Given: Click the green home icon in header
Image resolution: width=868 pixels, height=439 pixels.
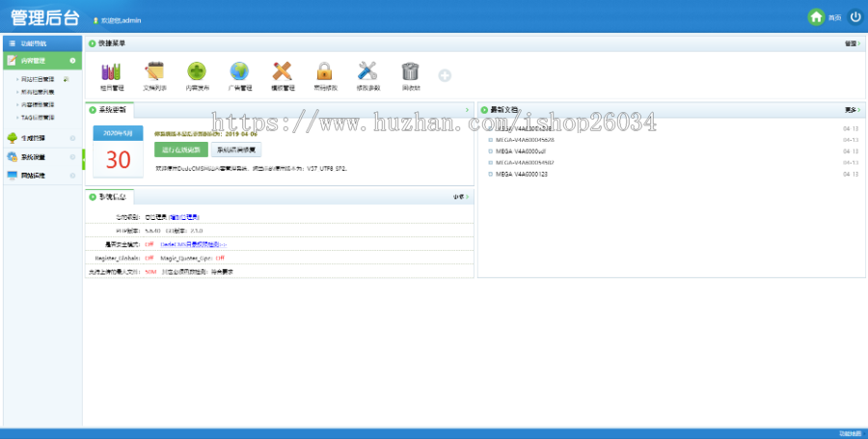Looking at the screenshot, I should (816, 17).
